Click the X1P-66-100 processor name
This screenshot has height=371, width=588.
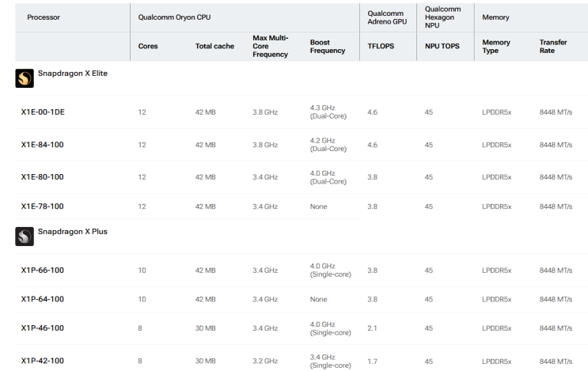(43, 271)
